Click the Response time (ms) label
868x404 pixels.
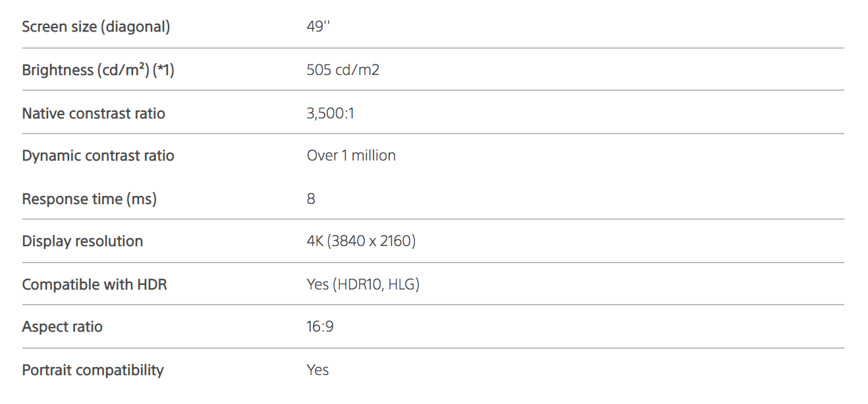(90, 199)
